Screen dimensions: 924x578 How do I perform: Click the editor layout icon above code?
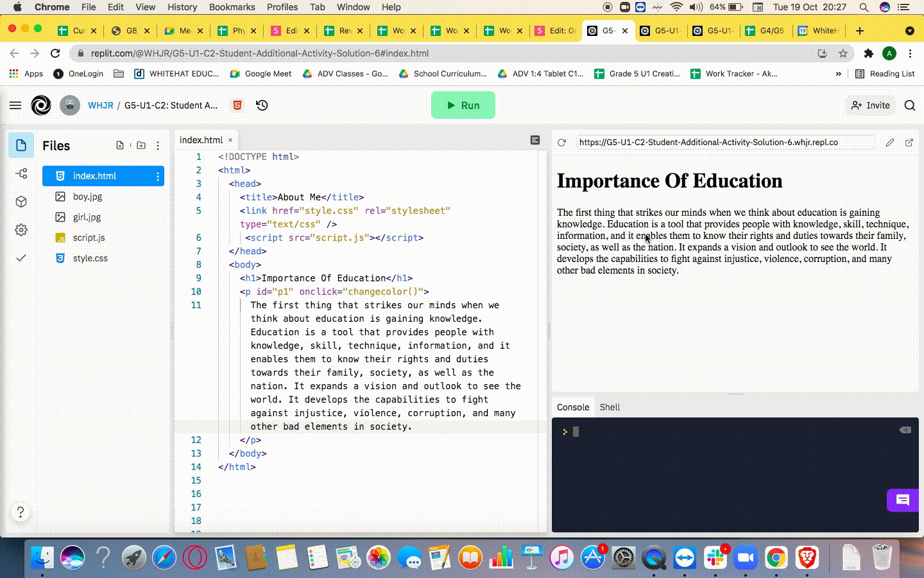535,140
